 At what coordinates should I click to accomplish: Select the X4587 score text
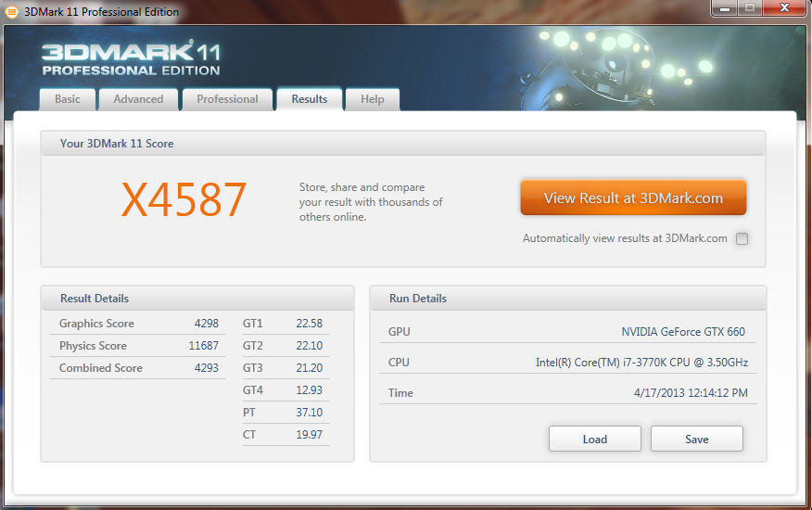click(184, 200)
